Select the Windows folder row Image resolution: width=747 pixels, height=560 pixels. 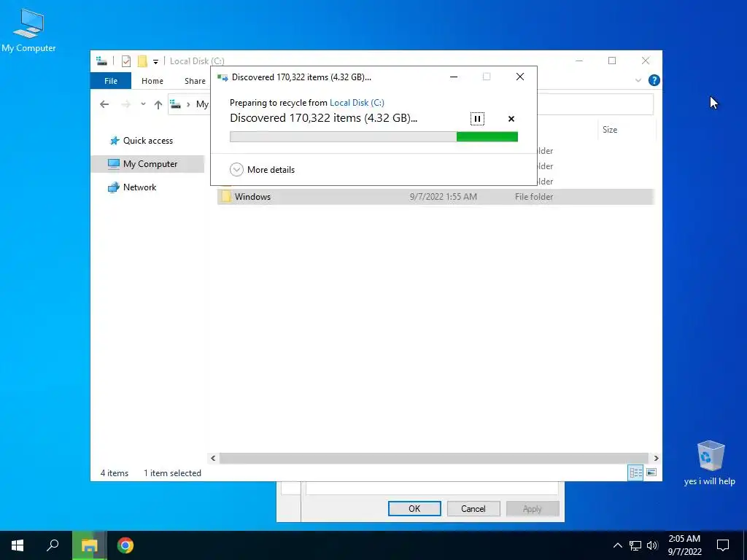pyautogui.click(x=436, y=197)
